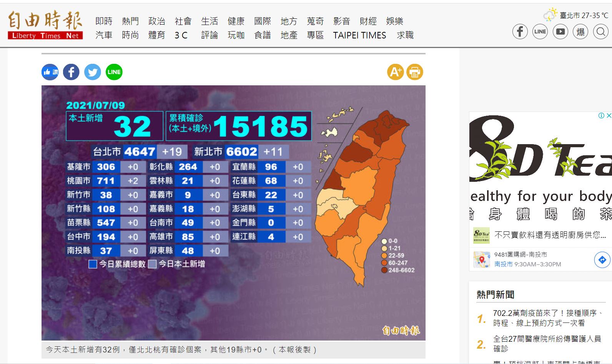Click the ad directions arrow icon

[602, 260]
